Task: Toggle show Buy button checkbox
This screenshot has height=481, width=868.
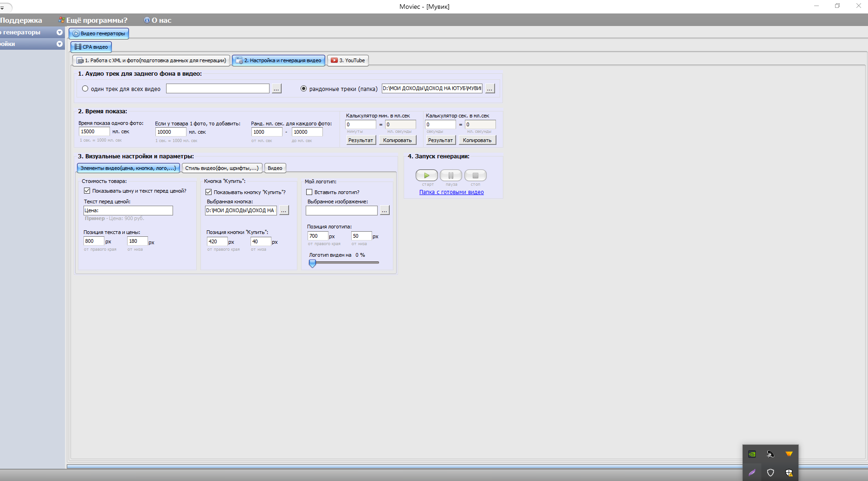Action: [x=208, y=192]
